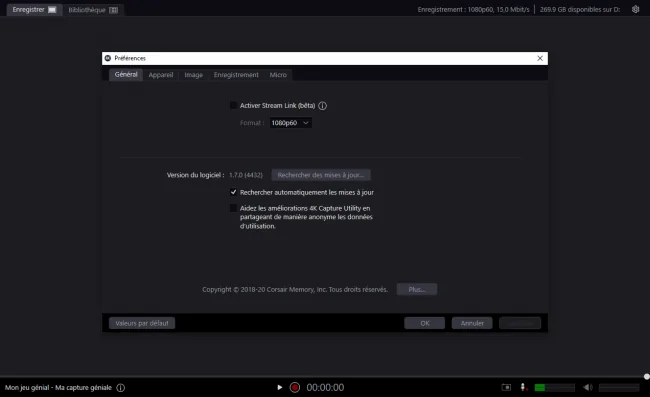Mute with the speaker volume icon
650x397 pixels.
click(x=587, y=387)
